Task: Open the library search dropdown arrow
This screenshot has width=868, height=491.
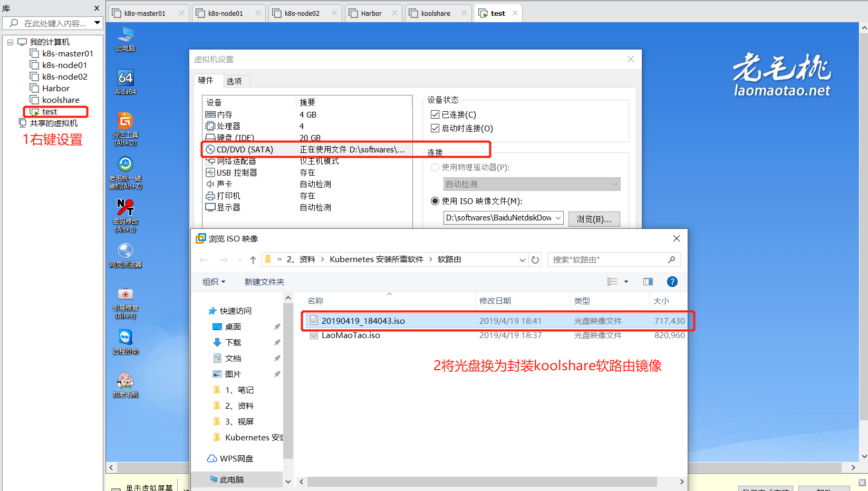Action: (97, 23)
